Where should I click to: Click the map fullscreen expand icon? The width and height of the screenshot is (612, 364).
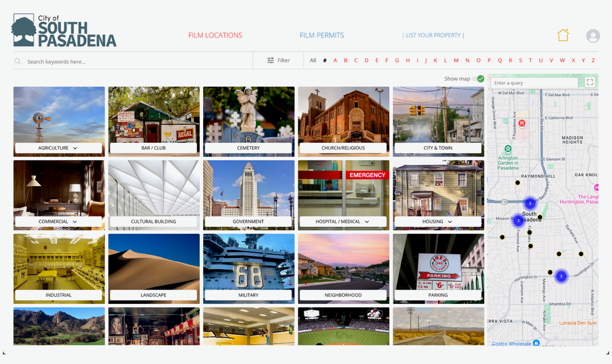pos(590,82)
